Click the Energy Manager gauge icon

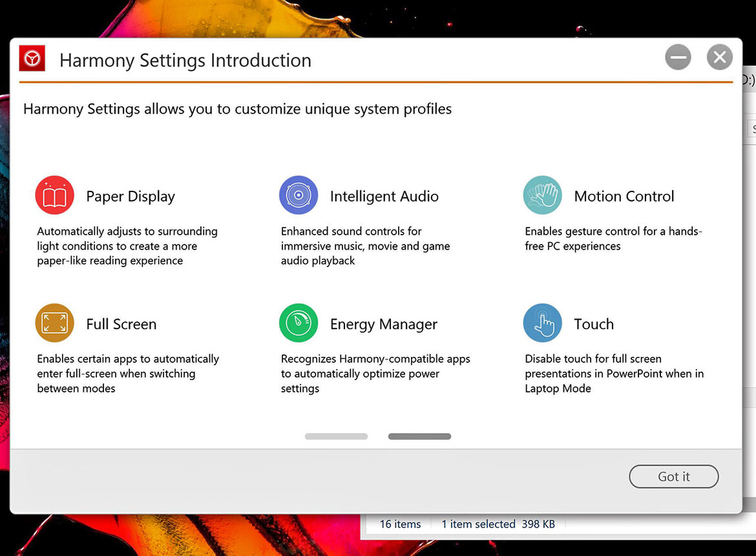[x=299, y=323]
